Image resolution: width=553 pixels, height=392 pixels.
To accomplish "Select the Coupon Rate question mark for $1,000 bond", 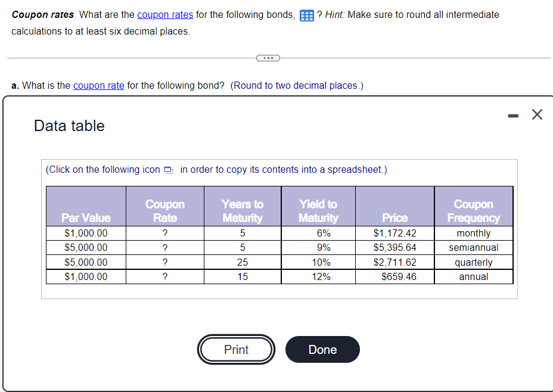I will [x=164, y=234].
